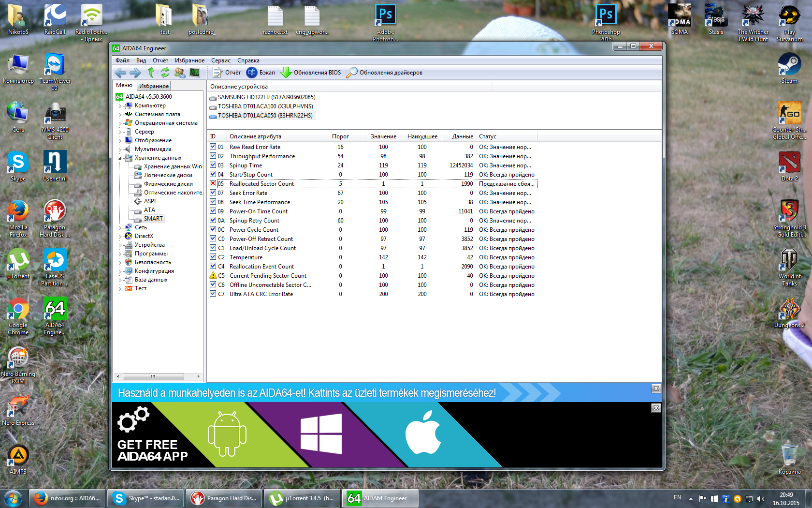Open µTorrent from the taskbar
This screenshot has height=508, width=812.
tap(303, 498)
